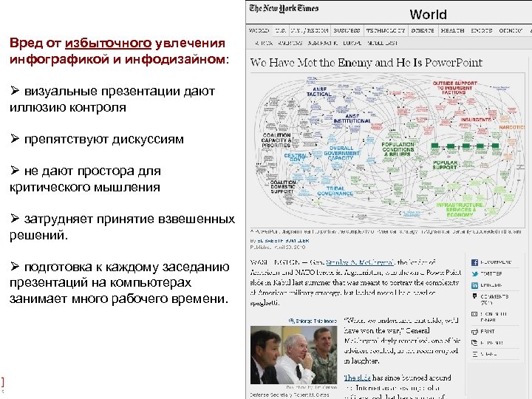Viewport: 532px width, 399px height.
Task: Click the 'ANSF INSTITUTIONAL' diagram label
Action: pyautogui.click(x=352, y=118)
